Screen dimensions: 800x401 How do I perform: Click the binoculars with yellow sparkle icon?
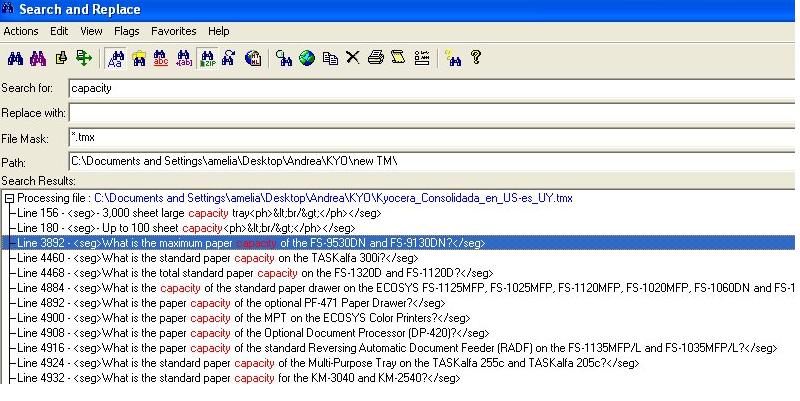tap(453, 58)
